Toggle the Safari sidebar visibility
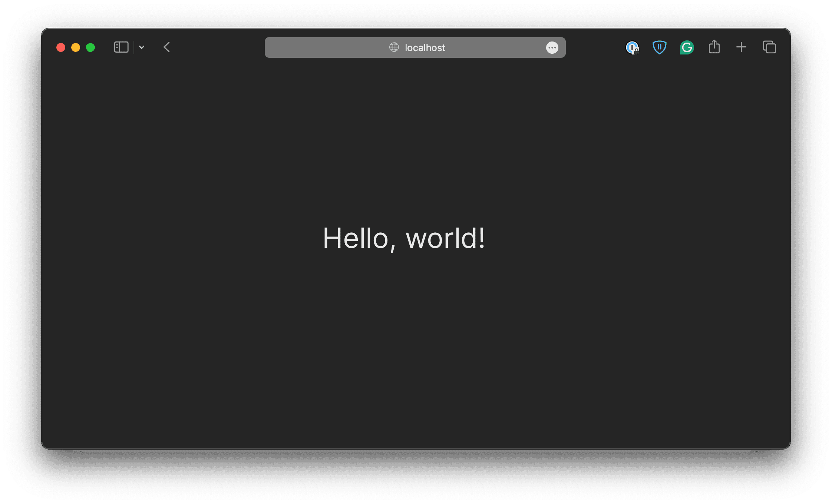The height and width of the screenshot is (504, 832). point(121,47)
